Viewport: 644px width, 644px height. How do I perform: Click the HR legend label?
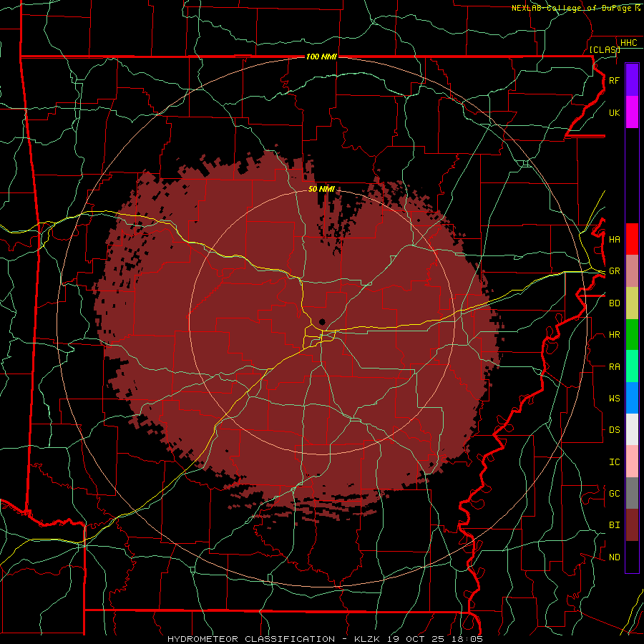[614, 335]
